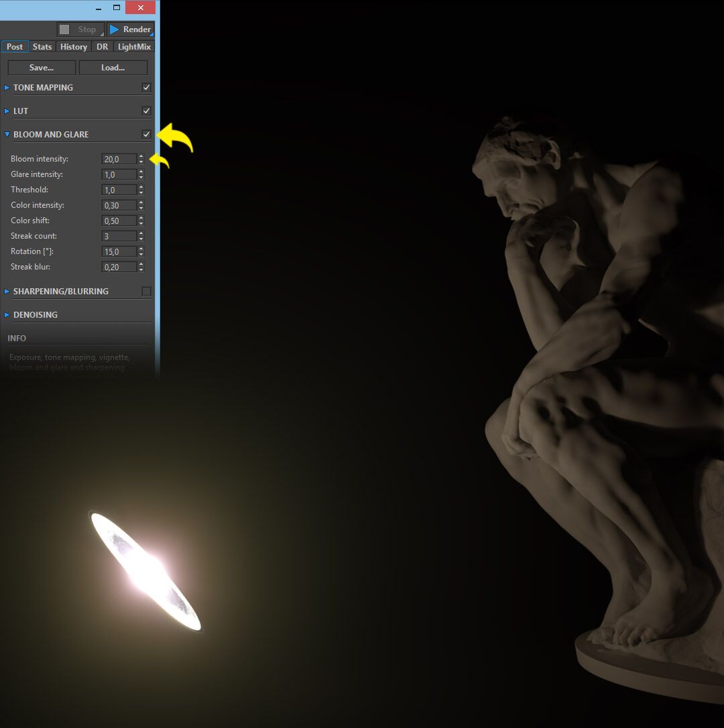Expand the Tone Mapping section

tap(7, 87)
